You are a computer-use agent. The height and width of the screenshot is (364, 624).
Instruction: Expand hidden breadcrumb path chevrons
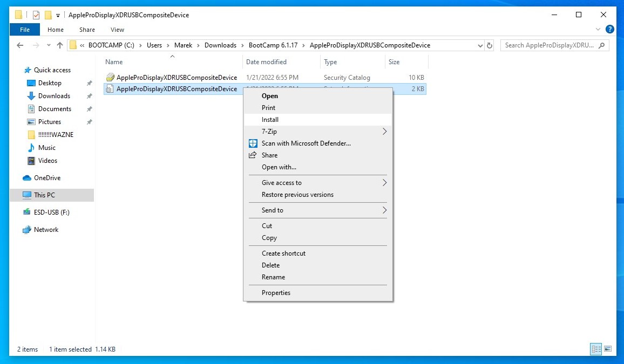point(82,45)
